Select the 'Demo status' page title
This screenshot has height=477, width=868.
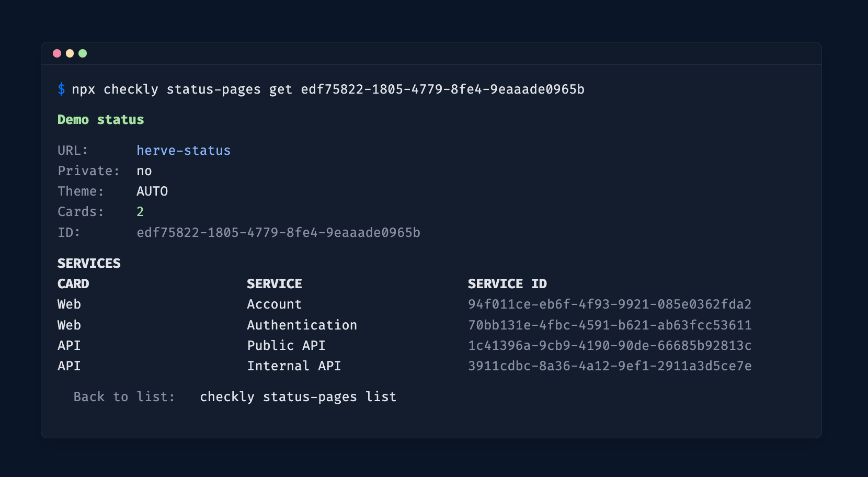(x=100, y=119)
